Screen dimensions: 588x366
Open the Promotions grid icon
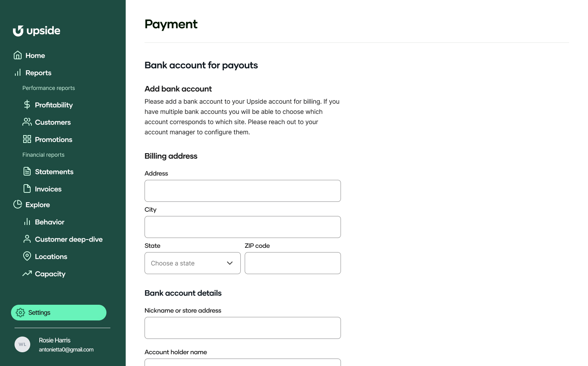pyautogui.click(x=27, y=139)
